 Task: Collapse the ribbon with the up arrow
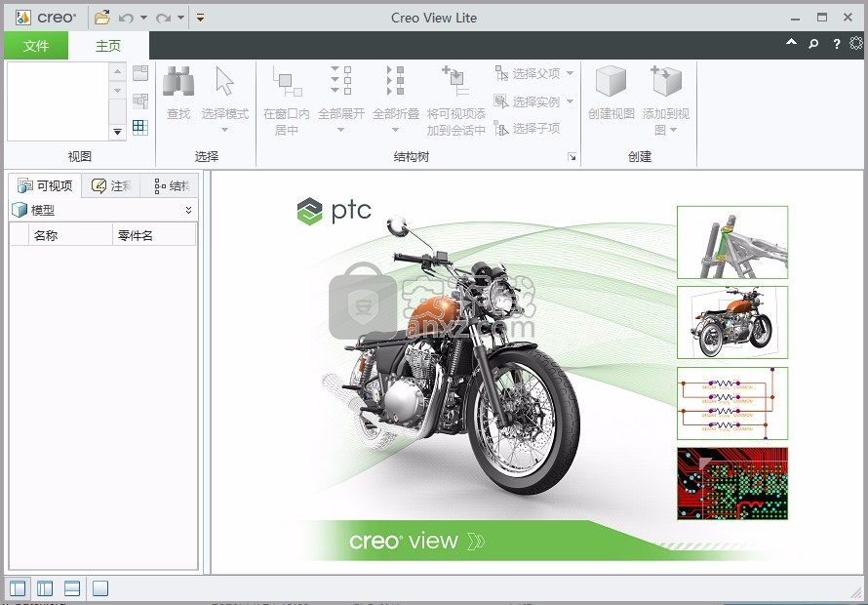(x=792, y=43)
